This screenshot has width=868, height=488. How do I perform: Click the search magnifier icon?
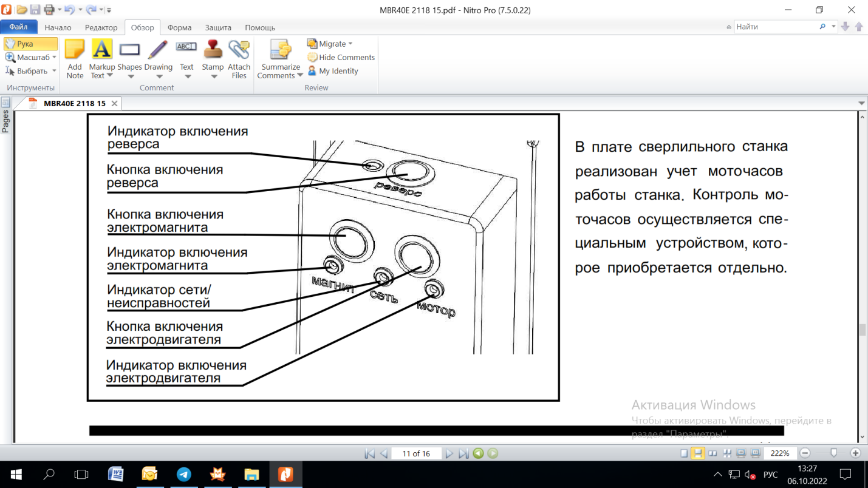(822, 27)
